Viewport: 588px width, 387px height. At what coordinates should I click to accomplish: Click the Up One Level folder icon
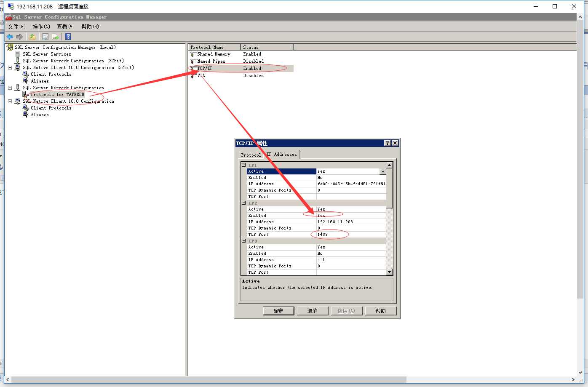(x=32, y=37)
